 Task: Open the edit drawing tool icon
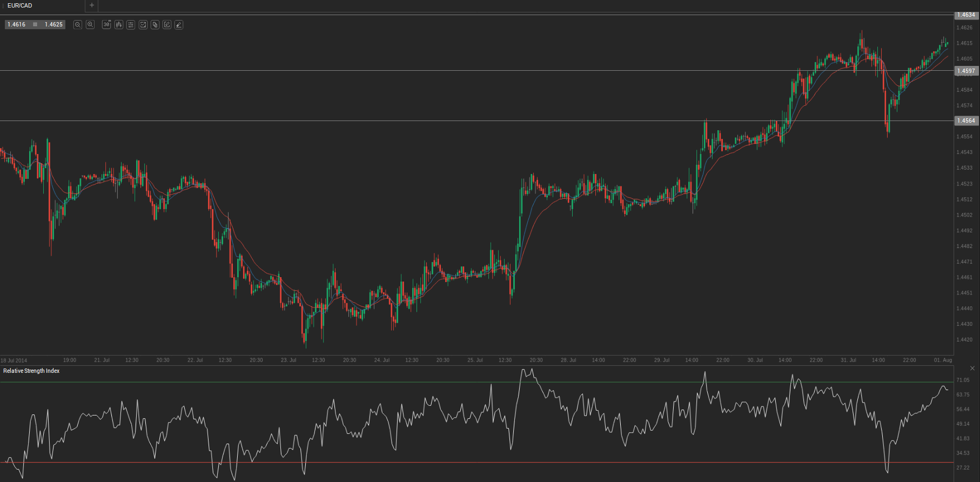click(x=167, y=25)
